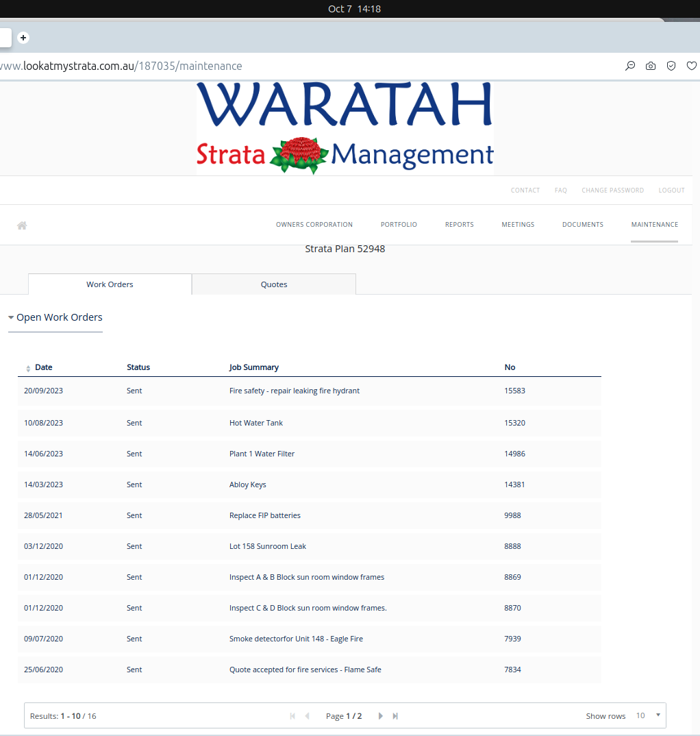Jump to last page of results
The image size is (700, 736).
[x=395, y=715]
